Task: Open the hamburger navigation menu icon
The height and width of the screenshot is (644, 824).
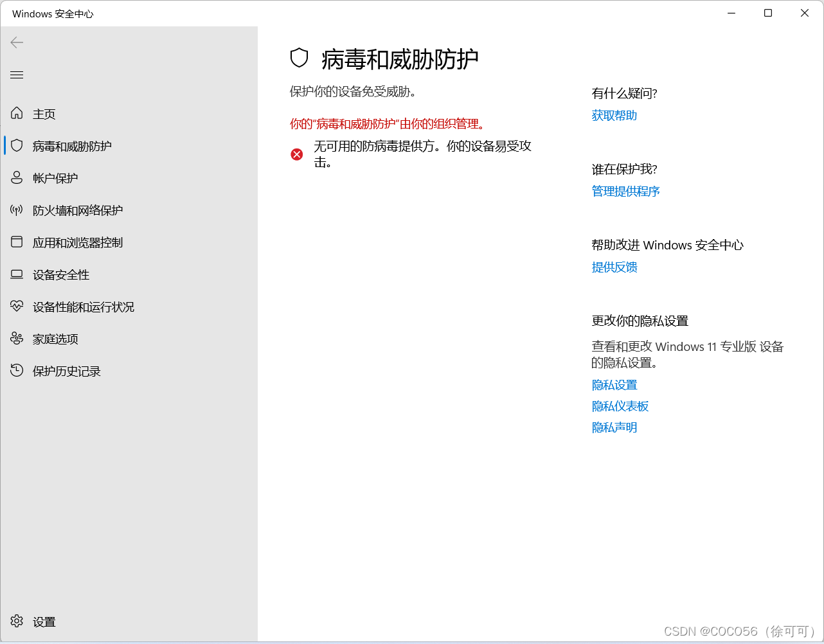Action: 17,75
